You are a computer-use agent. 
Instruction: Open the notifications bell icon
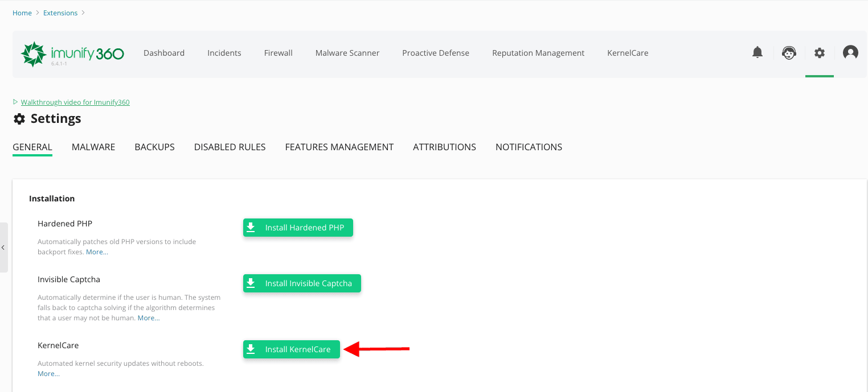click(757, 53)
